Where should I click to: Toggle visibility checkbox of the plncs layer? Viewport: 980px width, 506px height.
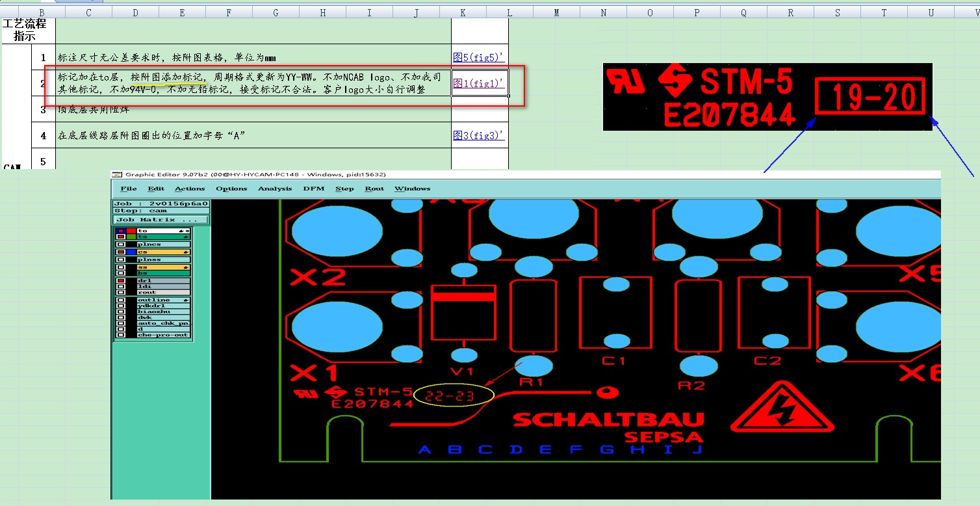[x=121, y=245]
